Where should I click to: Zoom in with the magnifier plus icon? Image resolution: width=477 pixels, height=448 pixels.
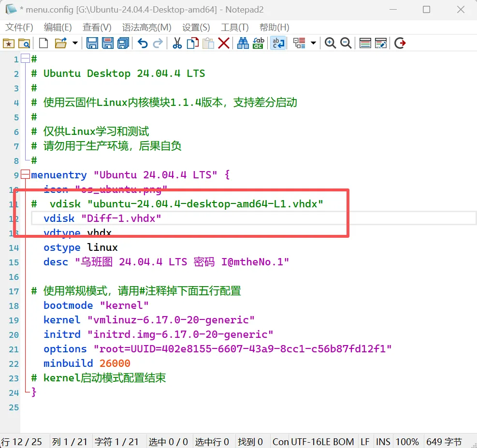(330, 43)
